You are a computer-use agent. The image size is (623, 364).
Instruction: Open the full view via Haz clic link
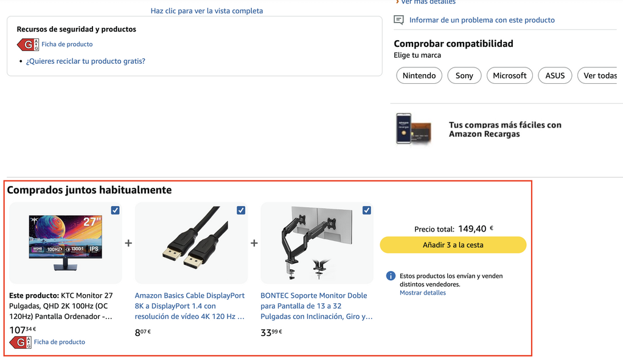point(206,10)
